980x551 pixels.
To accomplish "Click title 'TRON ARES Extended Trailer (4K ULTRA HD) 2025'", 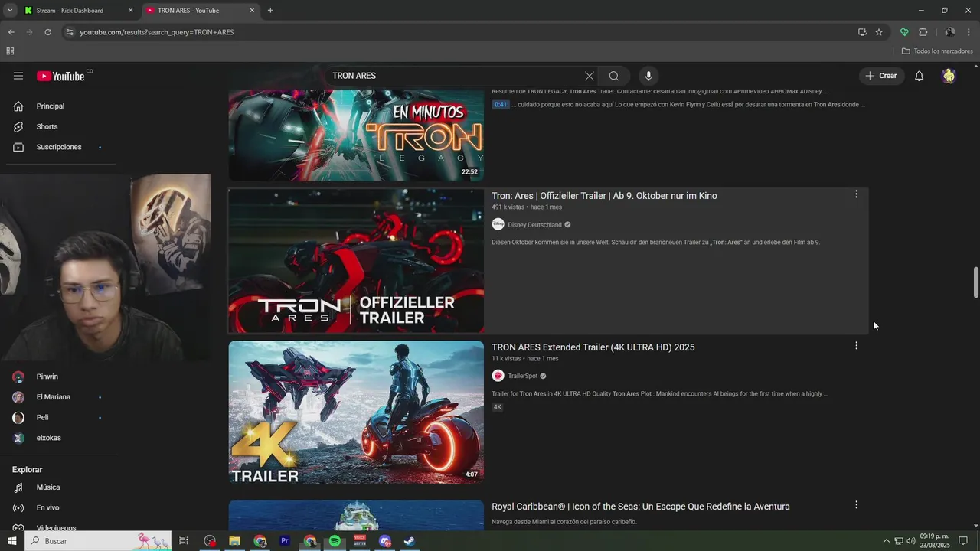I will pyautogui.click(x=593, y=347).
